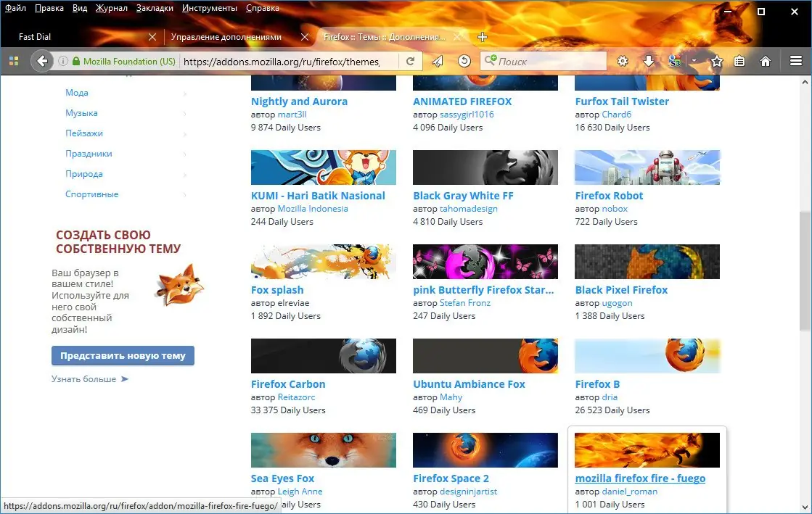Open author tahomadesign profile link
The width and height of the screenshot is (812, 514).
(x=469, y=209)
